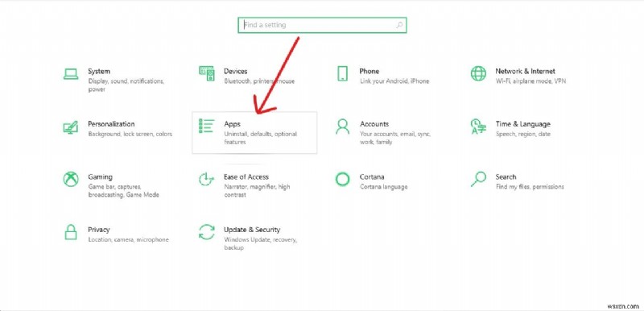The width and height of the screenshot is (644, 311).
Task: Open the Apps list icon
Action: (206, 126)
